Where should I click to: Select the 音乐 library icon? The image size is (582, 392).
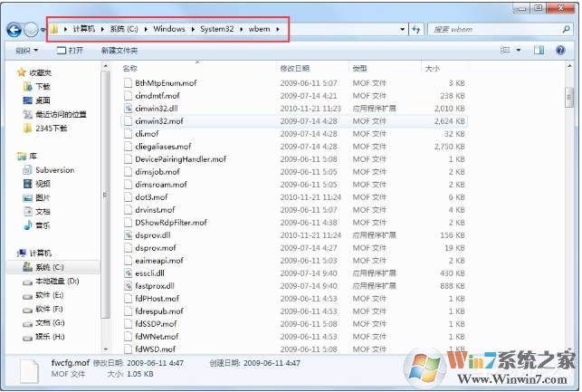coord(28,225)
